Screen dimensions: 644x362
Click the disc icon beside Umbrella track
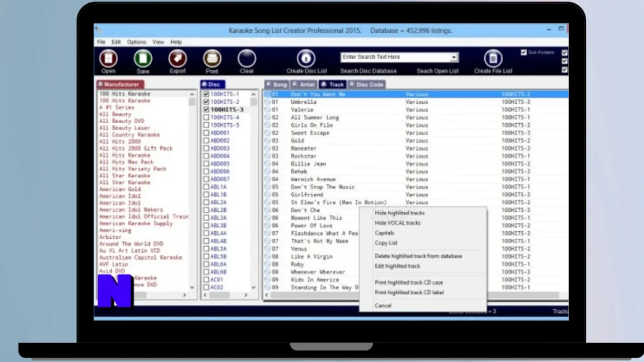(267, 102)
